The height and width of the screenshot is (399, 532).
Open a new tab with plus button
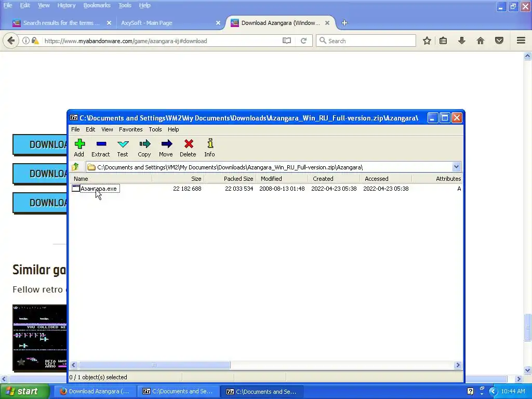click(344, 23)
